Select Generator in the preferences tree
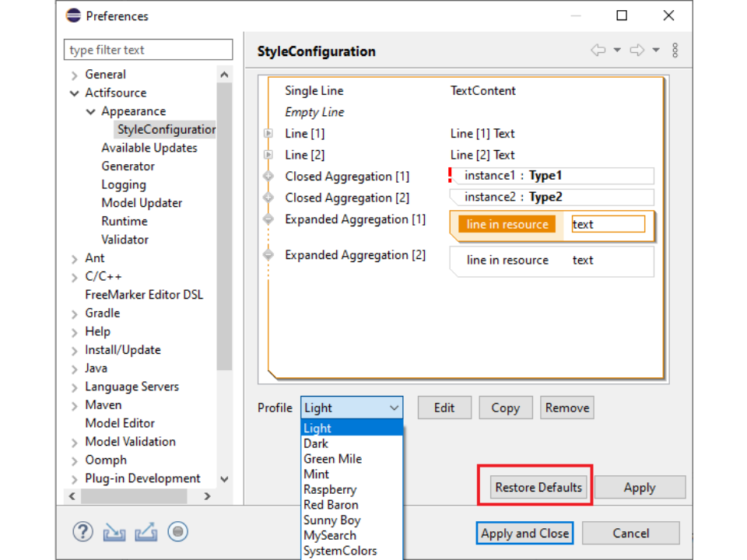Image resolution: width=747 pixels, height=560 pixels. pyautogui.click(x=128, y=166)
